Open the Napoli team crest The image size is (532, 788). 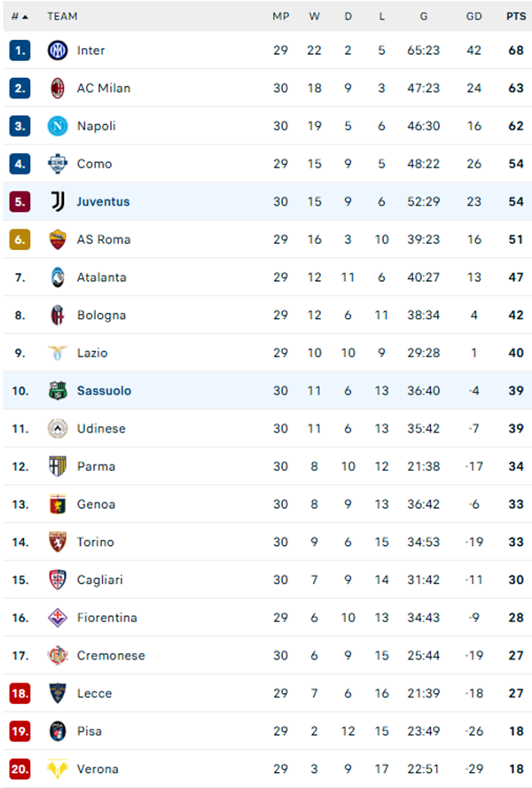click(57, 126)
